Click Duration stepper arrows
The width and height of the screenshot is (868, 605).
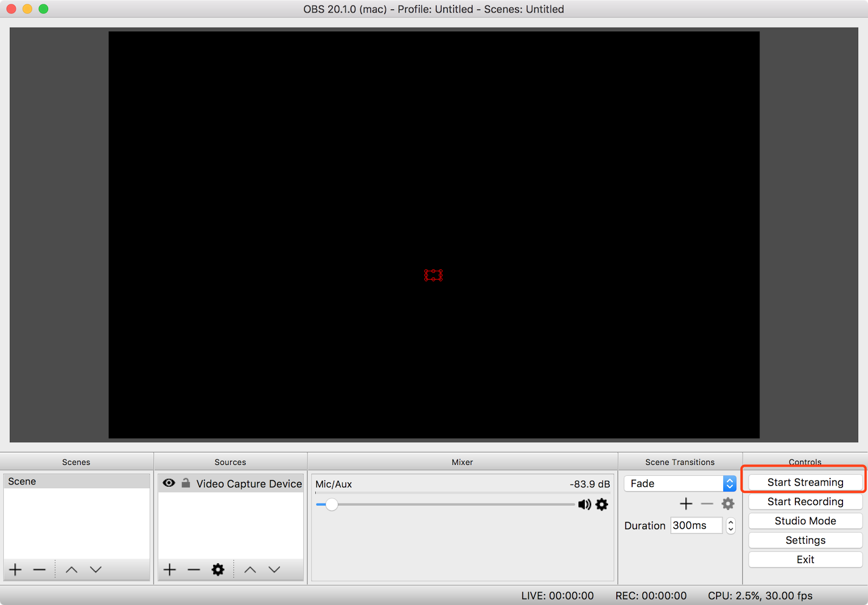pos(731,526)
